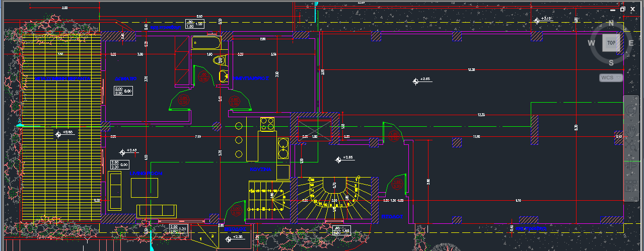
Task: Select the spiral staircase drawing
Action: point(334,199)
